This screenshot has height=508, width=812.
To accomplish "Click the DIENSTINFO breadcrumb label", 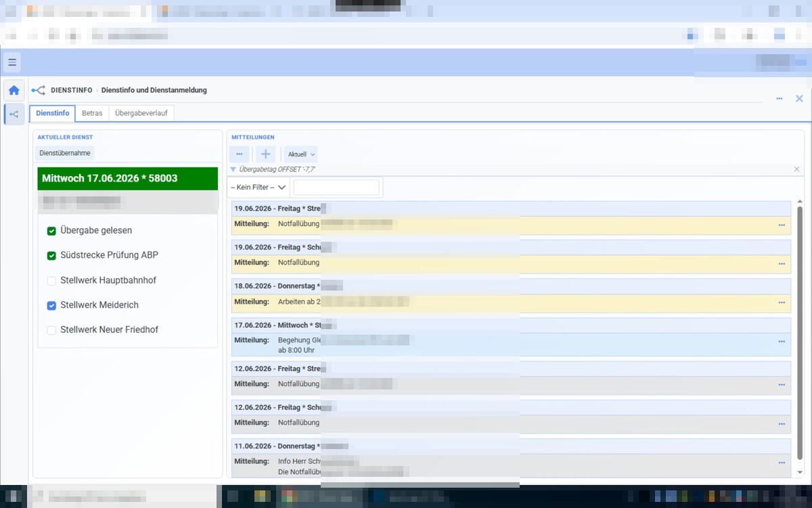I will (x=72, y=90).
